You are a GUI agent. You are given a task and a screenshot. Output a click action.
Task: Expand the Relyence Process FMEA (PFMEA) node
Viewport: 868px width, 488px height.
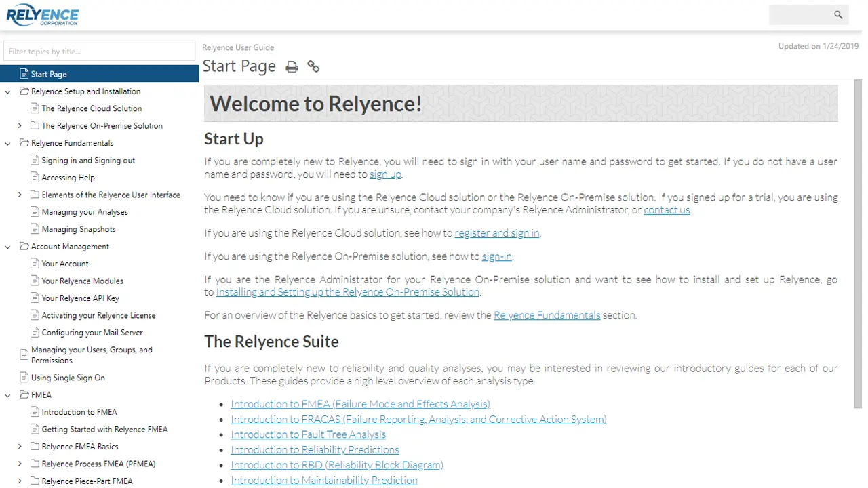coord(20,464)
